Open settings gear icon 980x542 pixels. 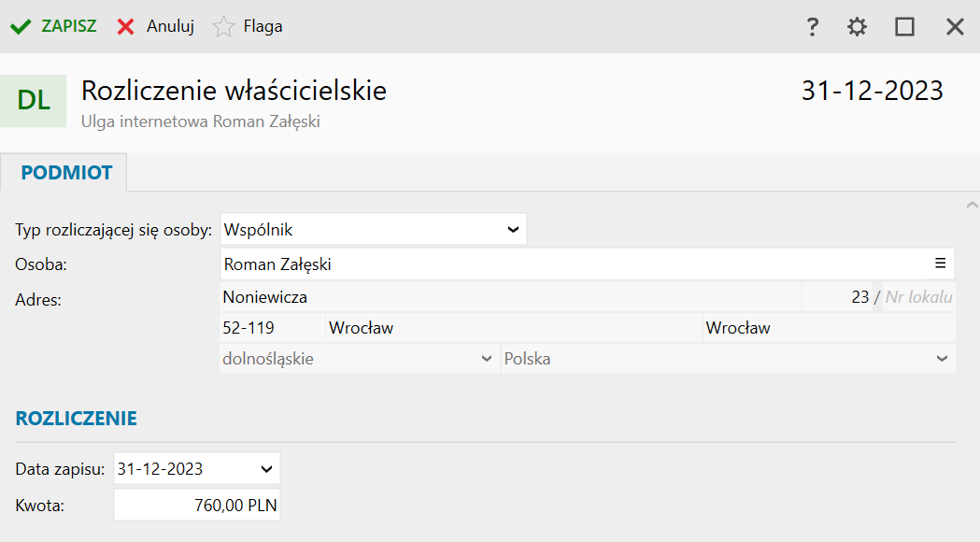point(857,26)
